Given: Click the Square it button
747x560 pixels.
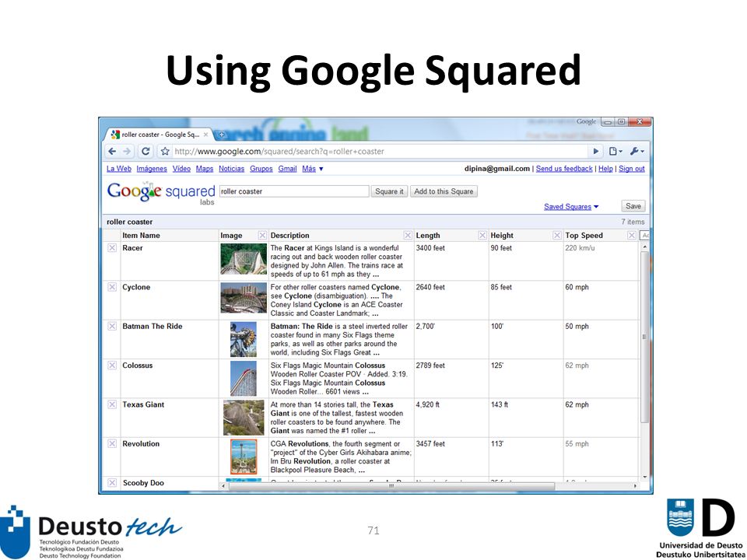Looking at the screenshot, I should (x=389, y=191).
